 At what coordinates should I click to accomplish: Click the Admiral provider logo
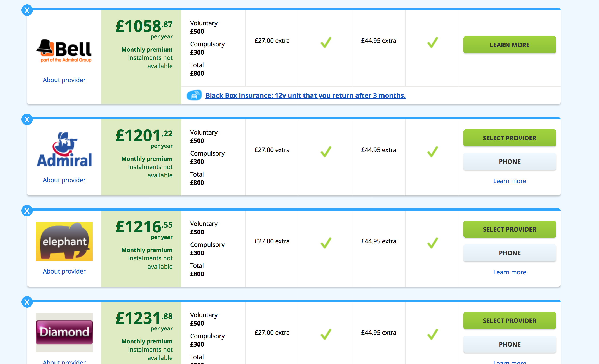tap(64, 149)
